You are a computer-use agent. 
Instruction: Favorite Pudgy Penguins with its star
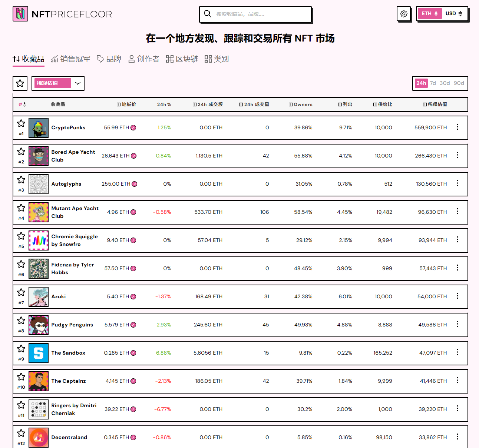(21, 321)
